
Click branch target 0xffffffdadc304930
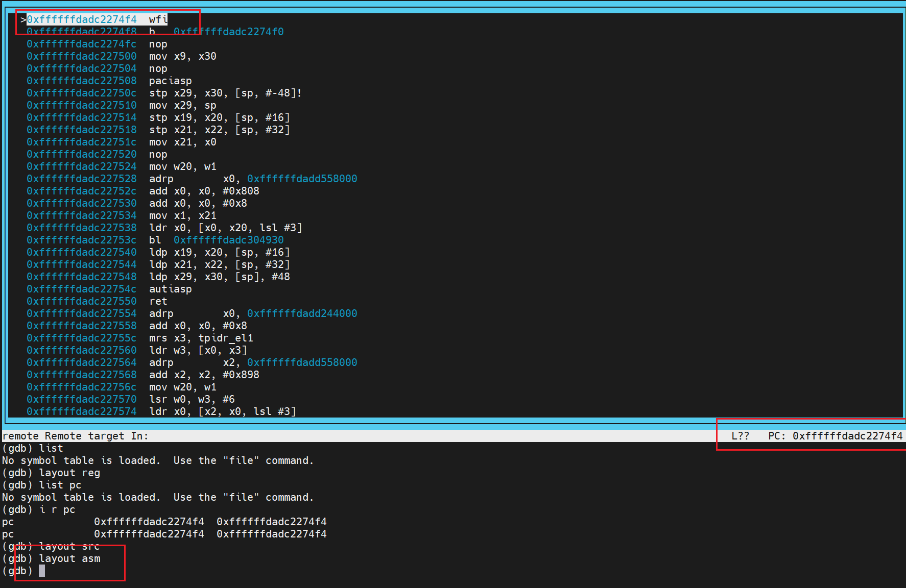coord(229,240)
